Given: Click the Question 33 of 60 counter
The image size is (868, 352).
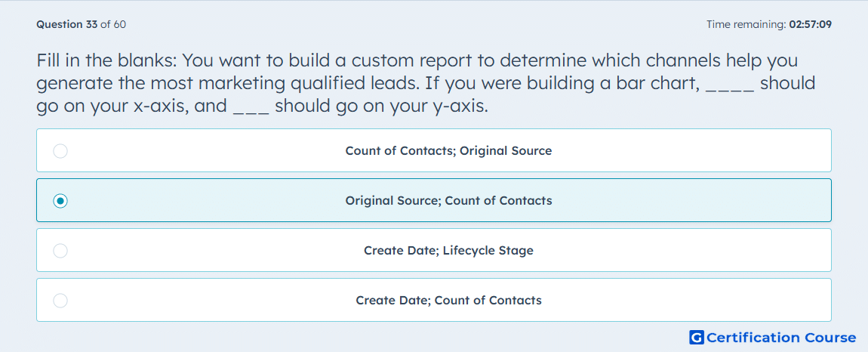Looking at the screenshot, I should [82, 24].
